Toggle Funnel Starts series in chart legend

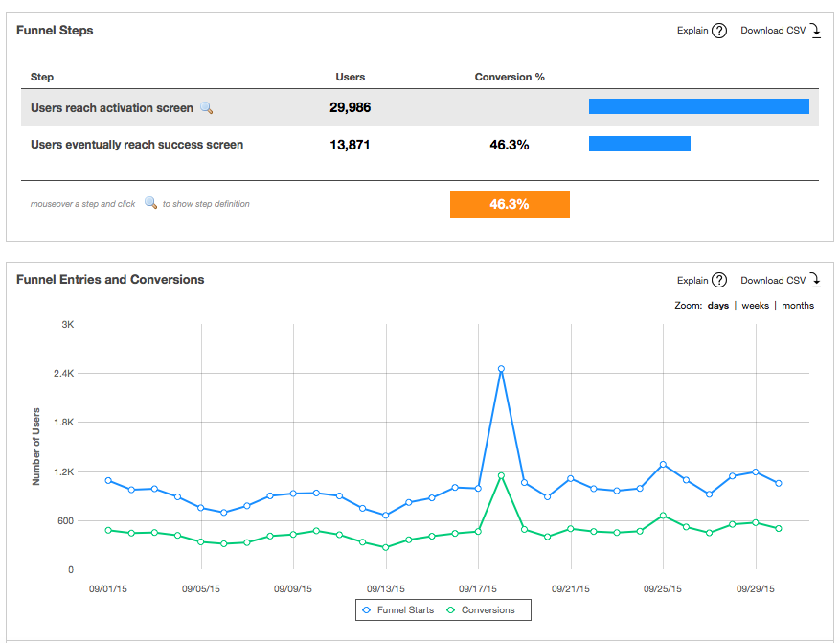(x=399, y=610)
